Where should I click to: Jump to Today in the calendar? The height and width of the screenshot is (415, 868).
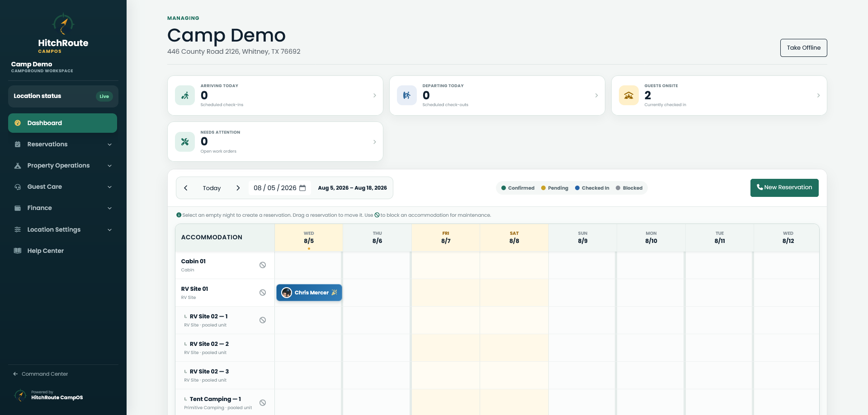pyautogui.click(x=212, y=188)
